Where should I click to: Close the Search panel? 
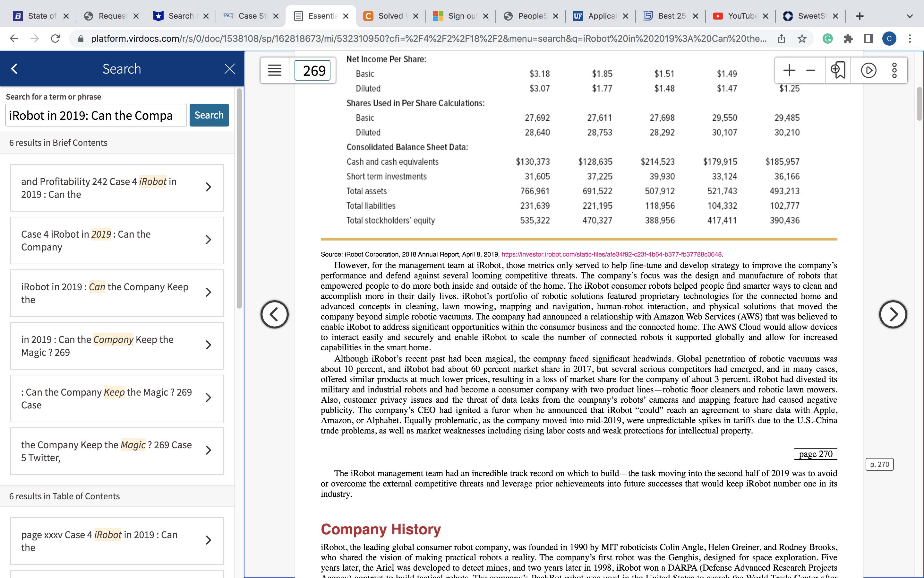click(229, 69)
